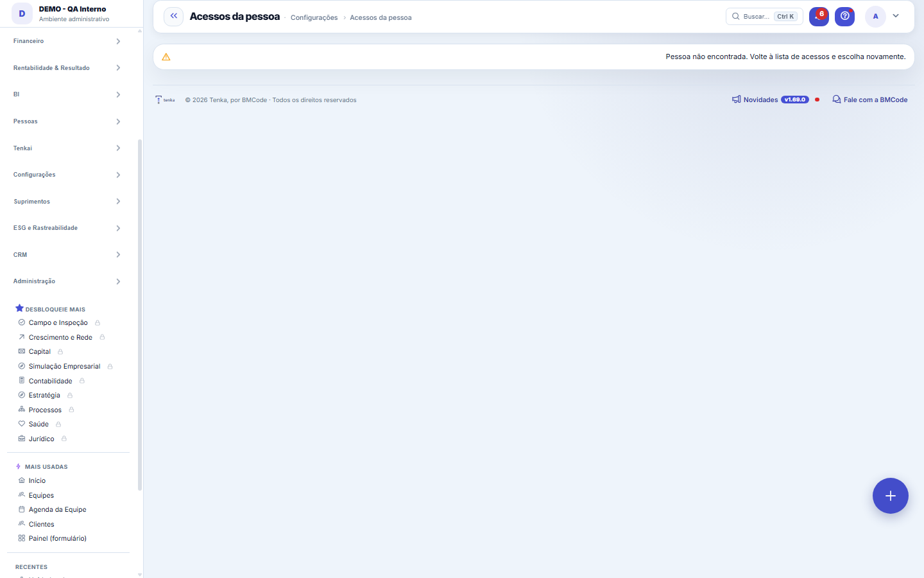Open the help question-mark button

845,16
